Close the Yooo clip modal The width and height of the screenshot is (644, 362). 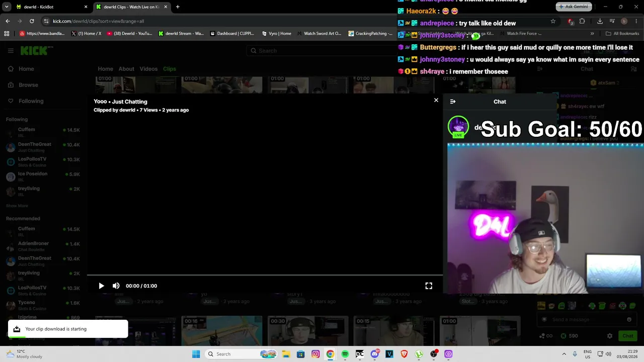pyautogui.click(x=436, y=100)
